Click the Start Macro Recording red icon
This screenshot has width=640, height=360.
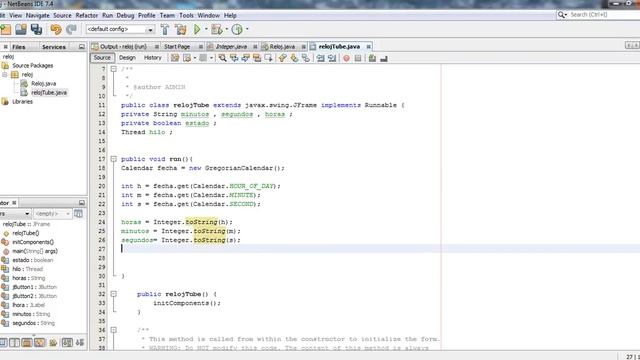click(x=347, y=58)
